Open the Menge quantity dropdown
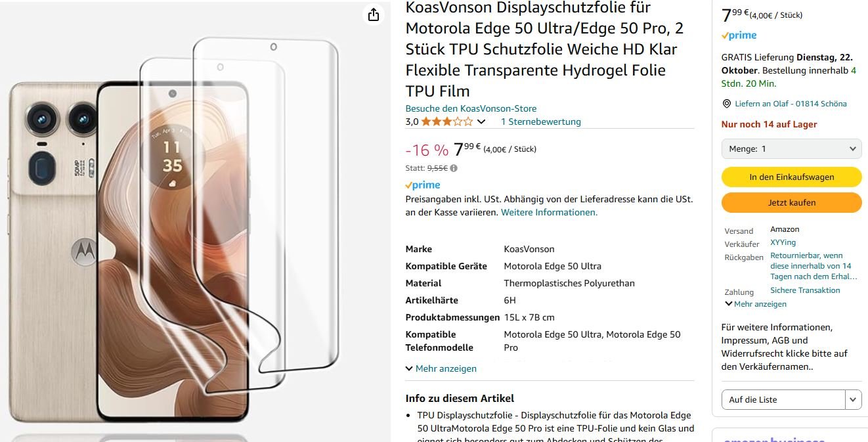Viewport: 868px width, 442px height. (791, 149)
